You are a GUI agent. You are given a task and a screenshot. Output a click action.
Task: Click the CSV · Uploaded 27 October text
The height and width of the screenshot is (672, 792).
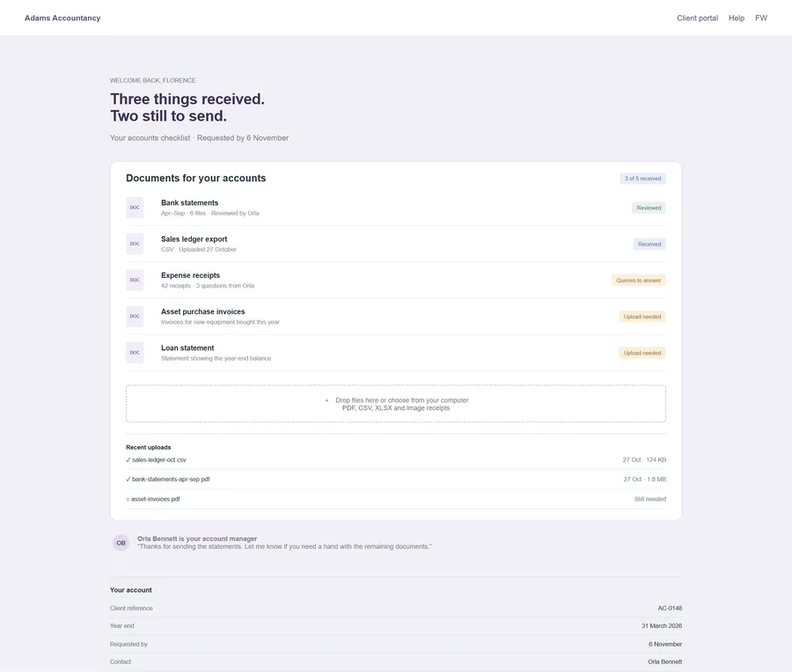199,250
